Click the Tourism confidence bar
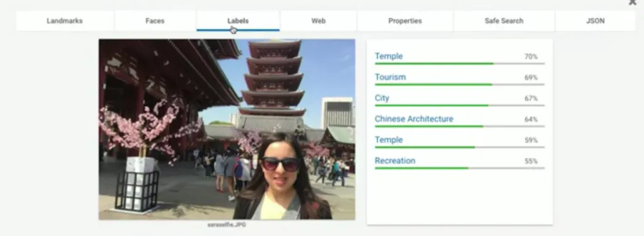The width and height of the screenshot is (644, 236). (x=460, y=85)
